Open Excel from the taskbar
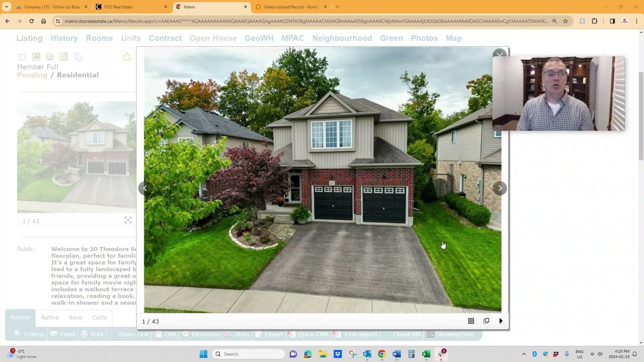The height and width of the screenshot is (362, 644). (426, 354)
